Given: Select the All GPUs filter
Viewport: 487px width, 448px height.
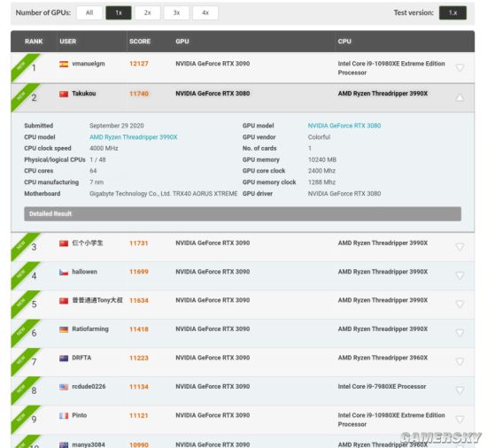Looking at the screenshot, I should click(x=89, y=13).
